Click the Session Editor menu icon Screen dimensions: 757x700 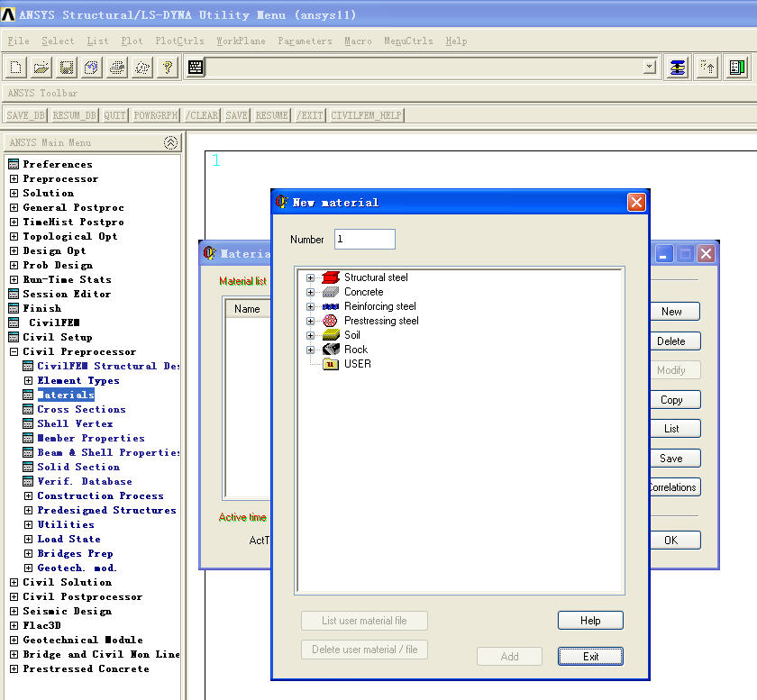tap(14, 294)
